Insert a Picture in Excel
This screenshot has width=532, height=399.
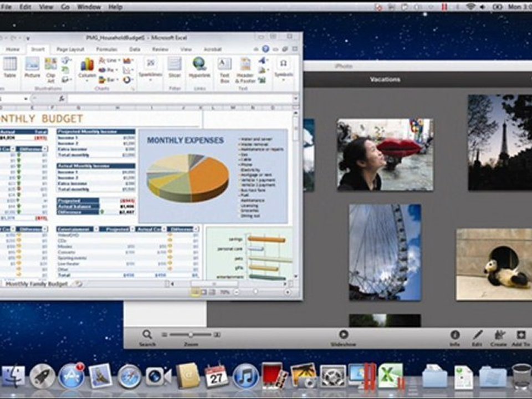click(x=32, y=68)
